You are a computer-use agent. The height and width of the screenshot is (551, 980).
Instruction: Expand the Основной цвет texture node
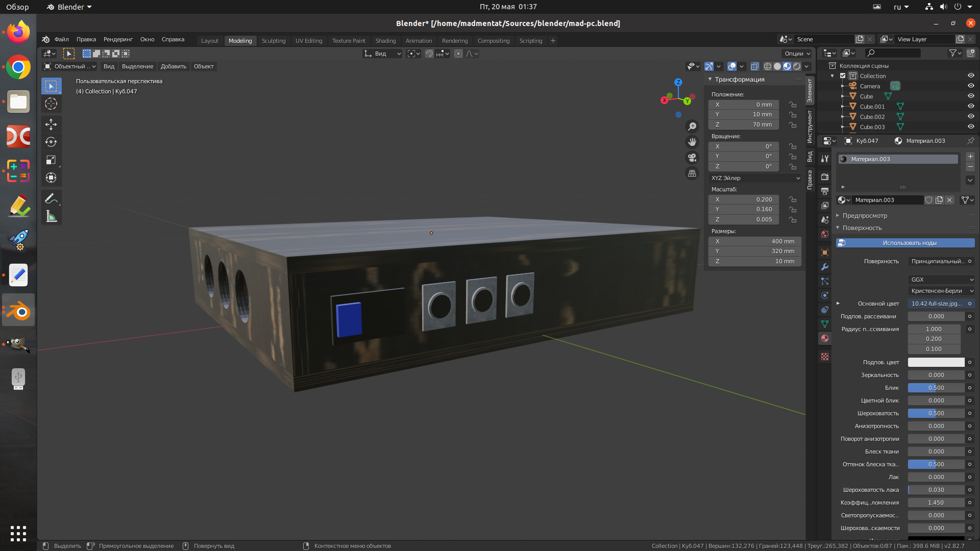click(838, 304)
